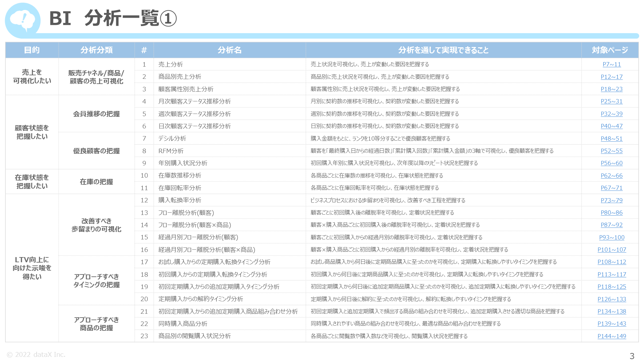644x362 pixels.
Task: Select the 月次顧客ステータス推移分析 cell
Action: click(x=230, y=101)
